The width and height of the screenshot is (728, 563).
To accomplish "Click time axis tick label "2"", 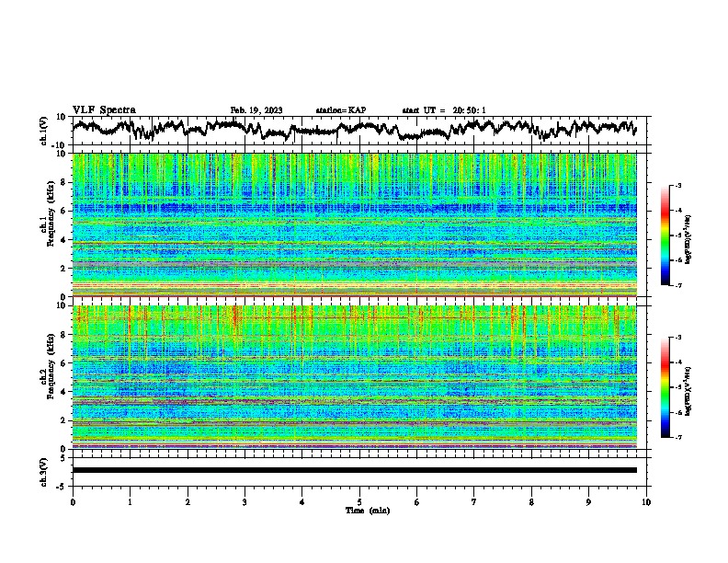I will [x=188, y=502].
